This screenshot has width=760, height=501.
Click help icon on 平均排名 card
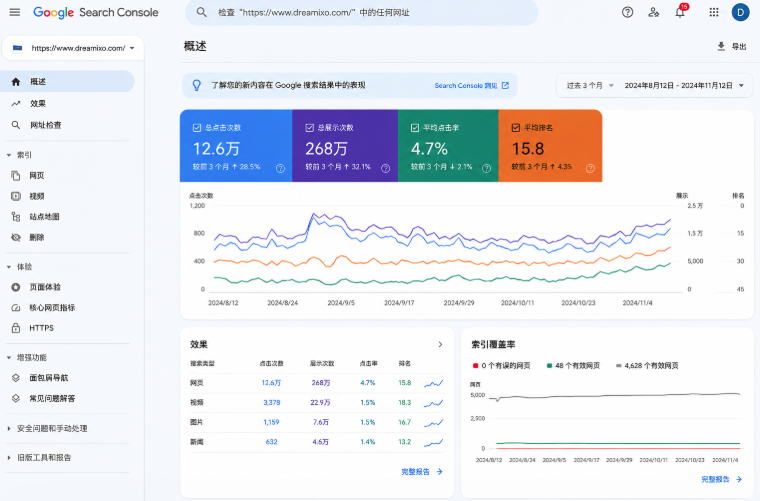[x=590, y=168]
